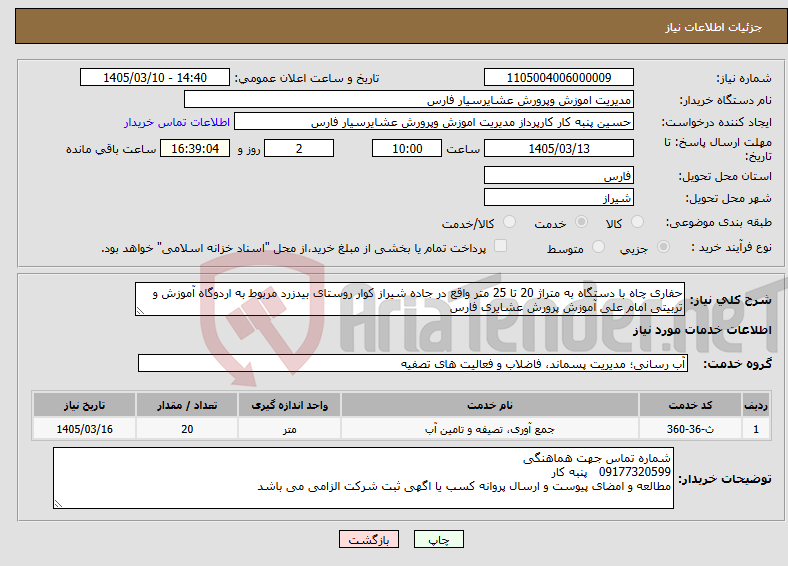Click the announcement date field 1405/03/10 - 14:40
Screen dimensions: 788x566
coord(155,77)
